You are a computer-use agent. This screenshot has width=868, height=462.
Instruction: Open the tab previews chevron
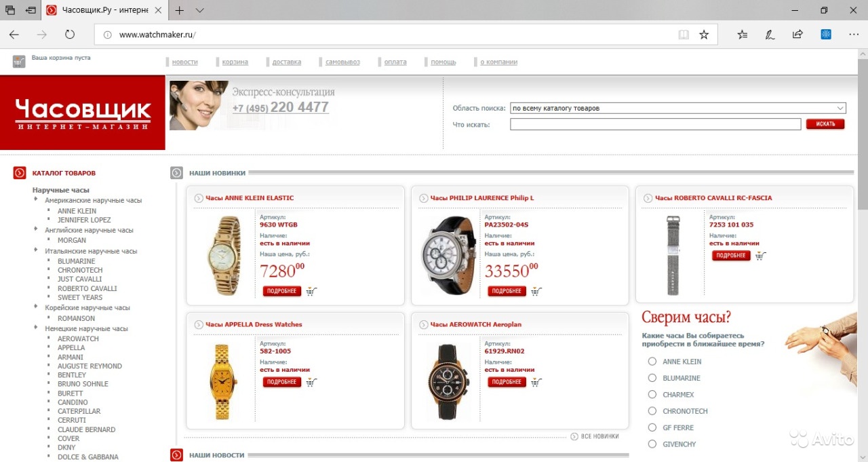(199, 10)
